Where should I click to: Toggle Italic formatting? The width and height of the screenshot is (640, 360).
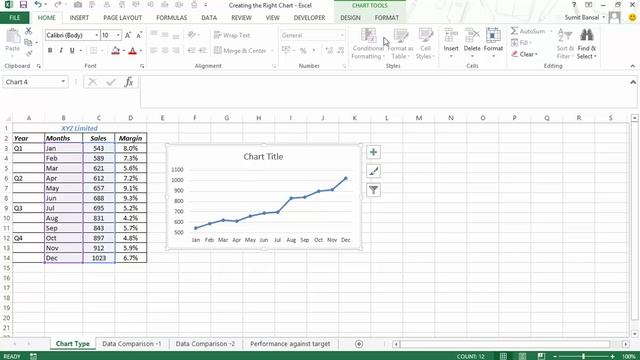[61, 51]
